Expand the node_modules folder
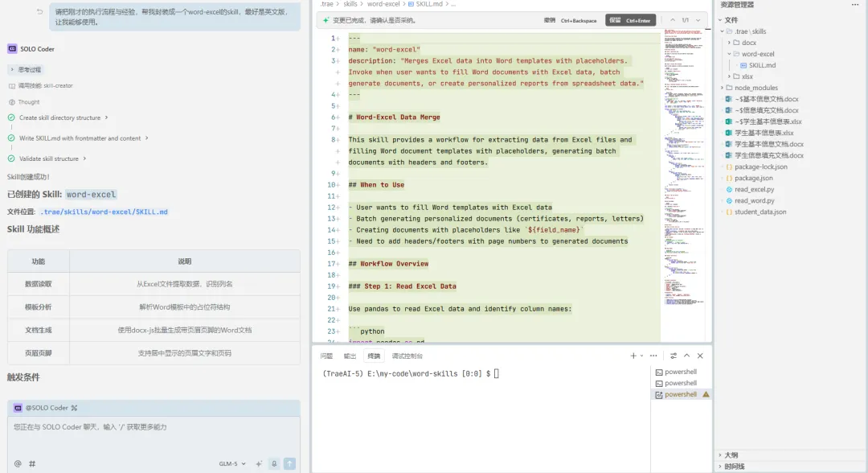The image size is (868, 473). click(723, 88)
